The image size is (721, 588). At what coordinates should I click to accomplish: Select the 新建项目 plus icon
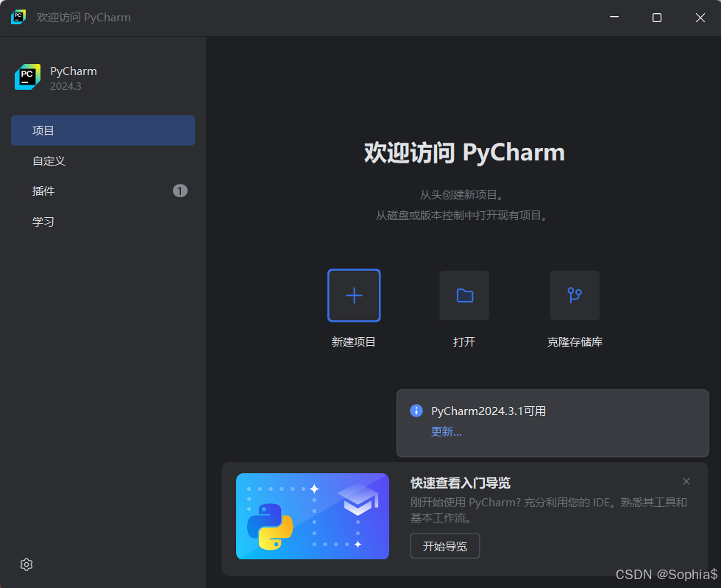point(354,295)
